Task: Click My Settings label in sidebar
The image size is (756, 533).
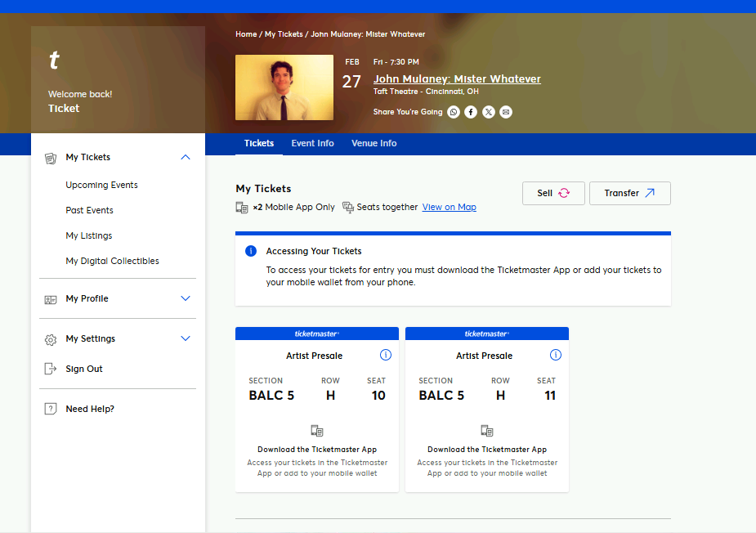Action: click(x=90, y=338)
